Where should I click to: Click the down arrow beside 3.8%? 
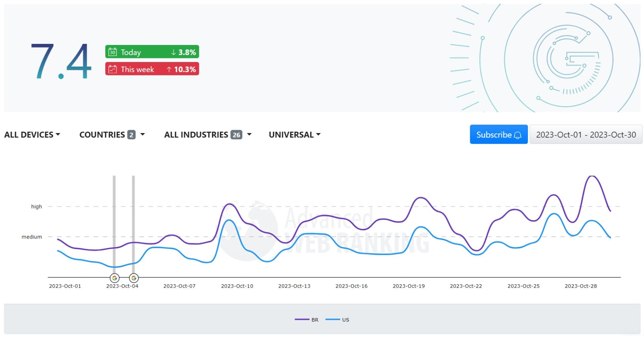click(173, 52)
